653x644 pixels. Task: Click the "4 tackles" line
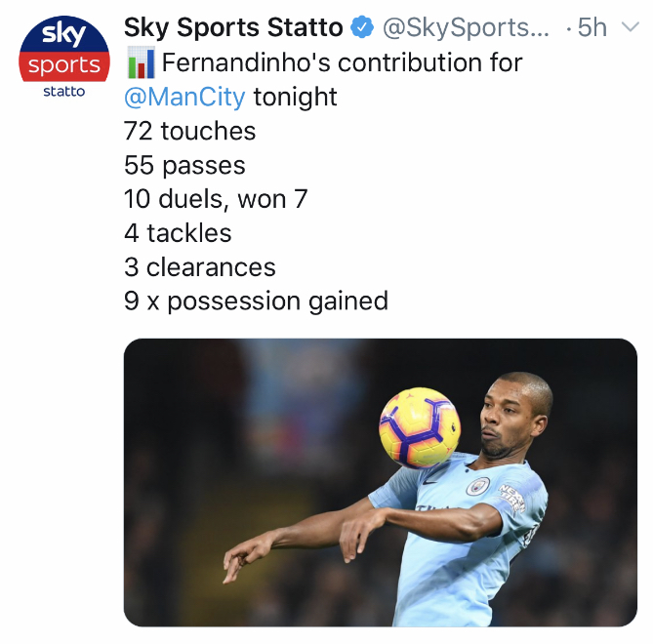[178, 233]
